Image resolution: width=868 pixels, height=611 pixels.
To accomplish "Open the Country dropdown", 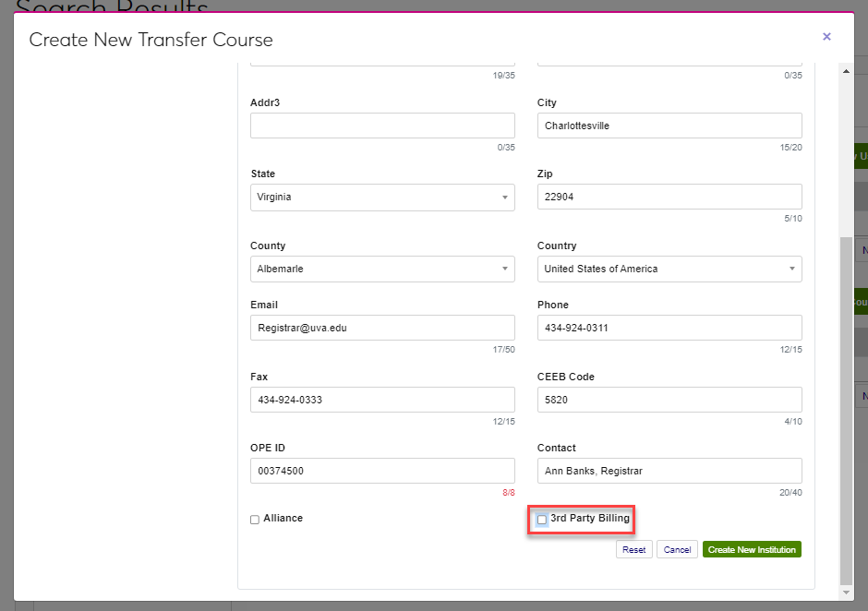I will coord(669,269).
